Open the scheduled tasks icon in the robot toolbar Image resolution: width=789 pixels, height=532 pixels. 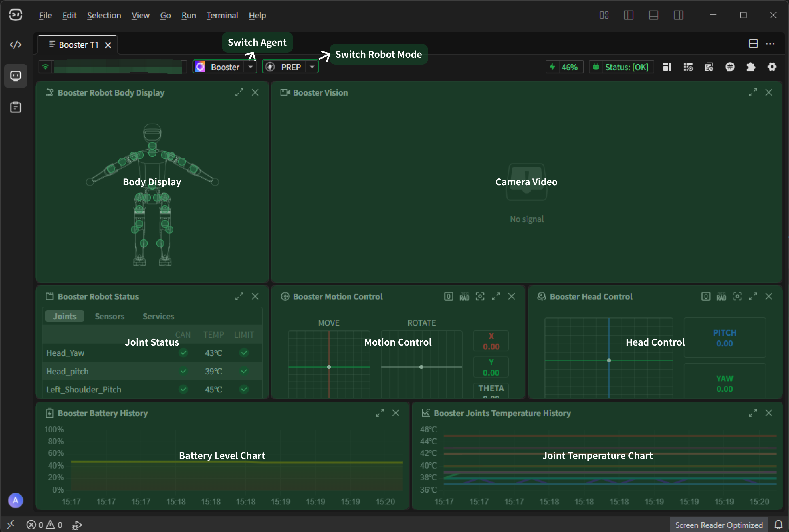point(709,67)
